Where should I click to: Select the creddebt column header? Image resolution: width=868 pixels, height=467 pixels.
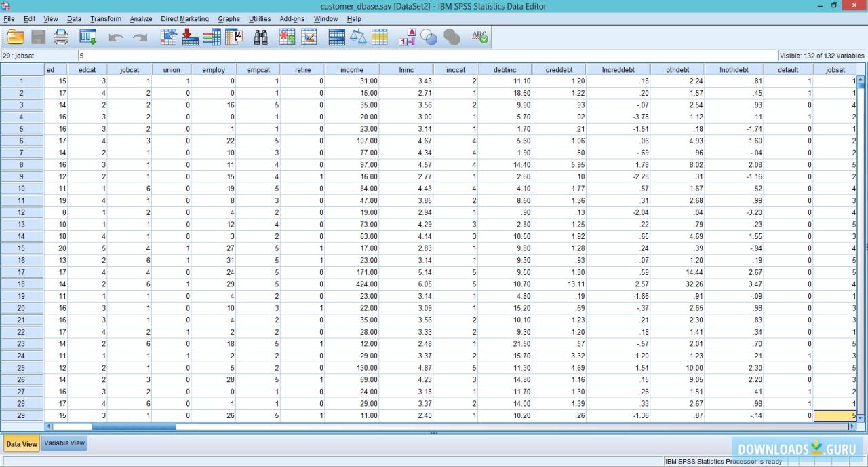pyautogui.click(x=560, y=69)
